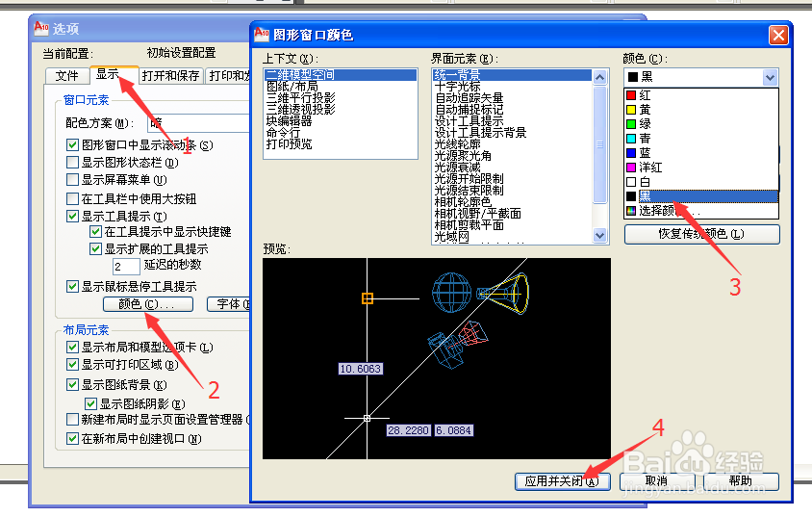Enable 新建布局时显示页面设置管理器 checkbox
This screenshot has height=517, width=812.
72,419
